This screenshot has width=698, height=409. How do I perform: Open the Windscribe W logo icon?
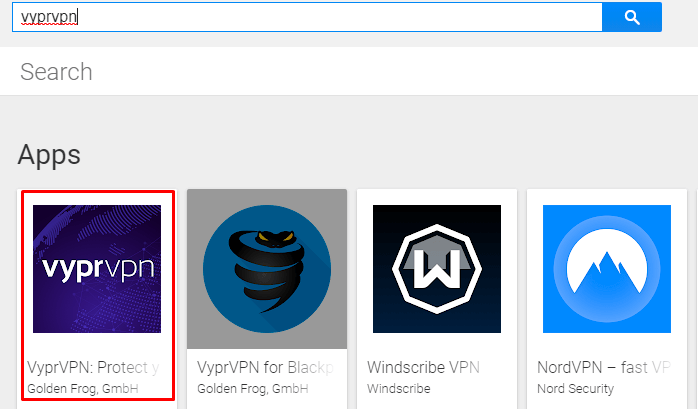[437, 269]
